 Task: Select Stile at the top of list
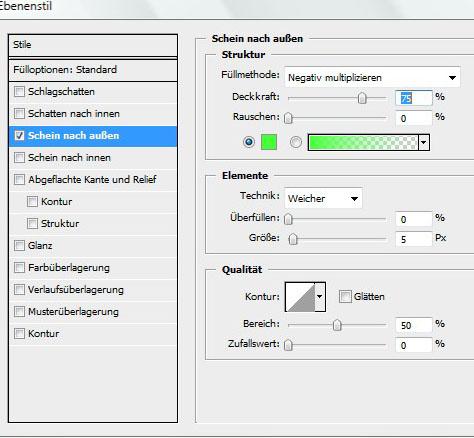[x=93, y=45]
